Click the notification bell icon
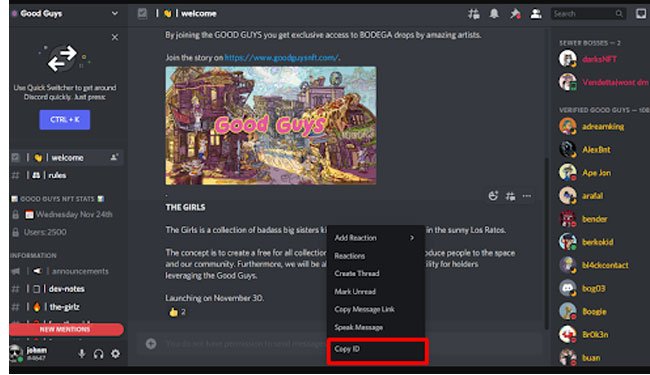The width and height of the screenshot is (650, 375). (x=494, y=14)
